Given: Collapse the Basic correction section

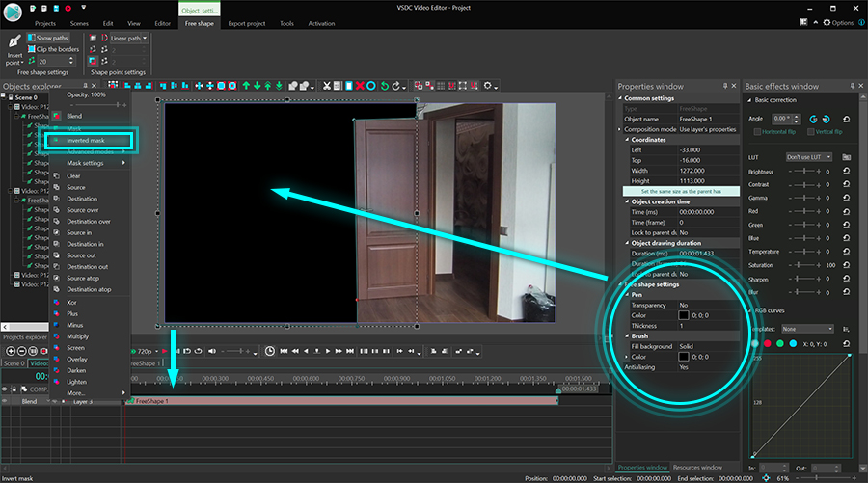Looking at the screenshot, I should pyautogui.click(x=749, y=100).
